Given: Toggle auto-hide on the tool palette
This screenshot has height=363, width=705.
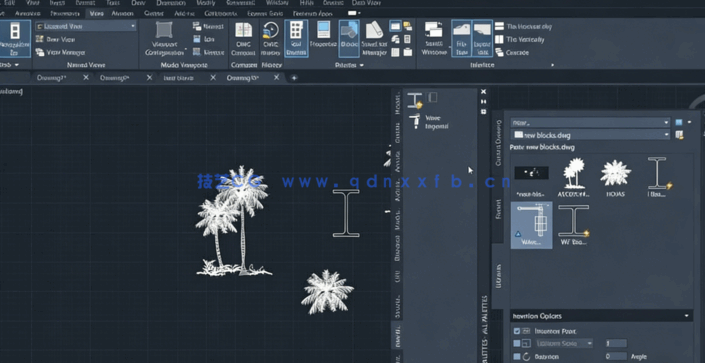Looking at the screenshot, I should pyautogui.click(x=483, y=102).
